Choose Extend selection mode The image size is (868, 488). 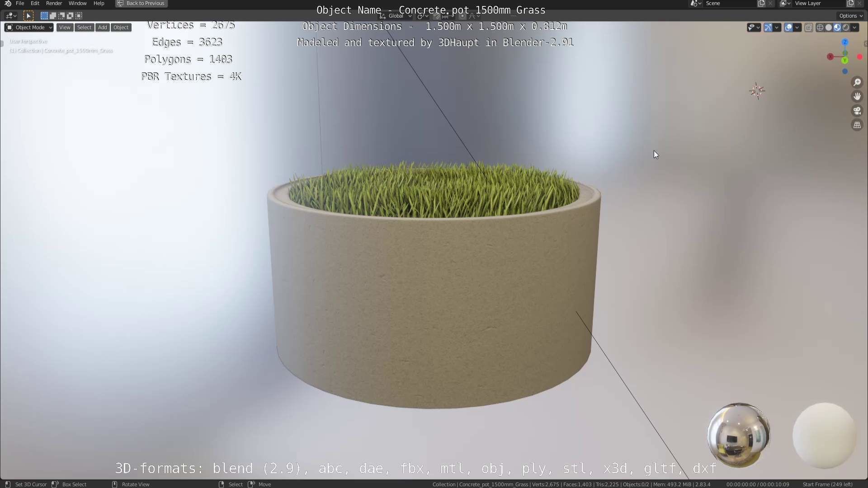pyautogui.click(x=52, y=16)
